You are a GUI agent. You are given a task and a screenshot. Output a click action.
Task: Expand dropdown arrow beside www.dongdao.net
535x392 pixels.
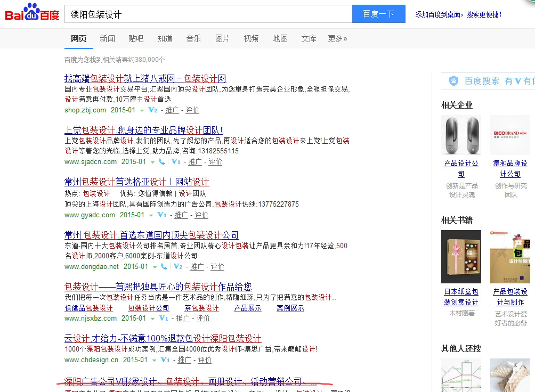point(155,267)
